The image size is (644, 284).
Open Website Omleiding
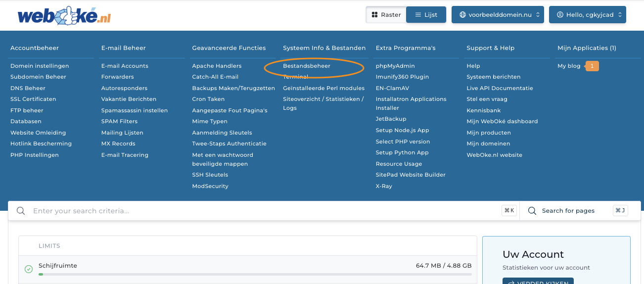[x=38, y=133]
